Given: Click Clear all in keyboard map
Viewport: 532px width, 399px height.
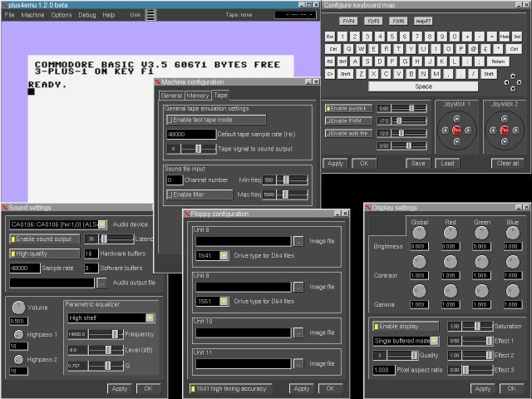Looking at the screenshot, I should click(x=508, y=164).
